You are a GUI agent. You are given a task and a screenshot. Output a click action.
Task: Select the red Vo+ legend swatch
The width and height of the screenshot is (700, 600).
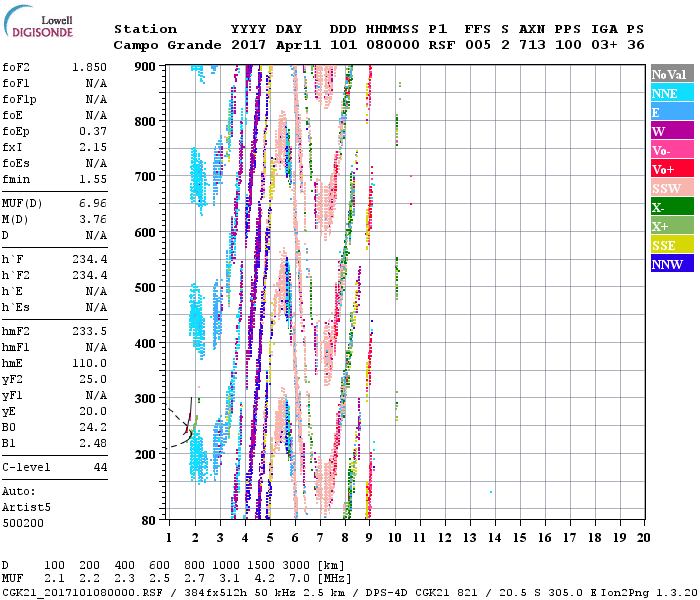(671, 169)
